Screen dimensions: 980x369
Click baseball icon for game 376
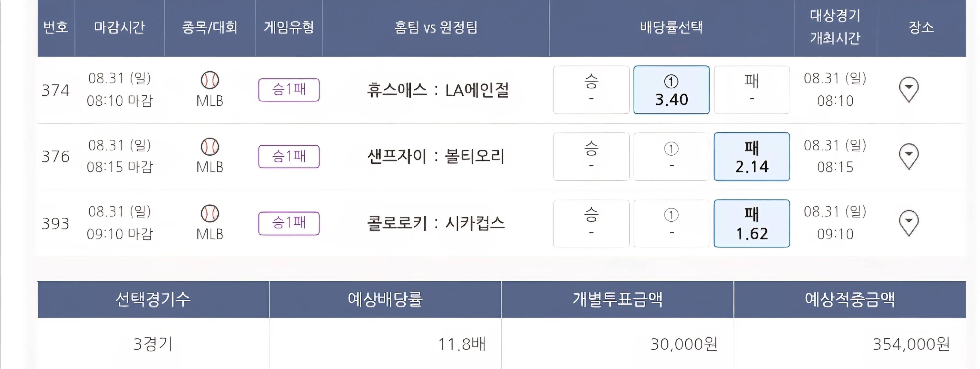[x=210, y=147]
